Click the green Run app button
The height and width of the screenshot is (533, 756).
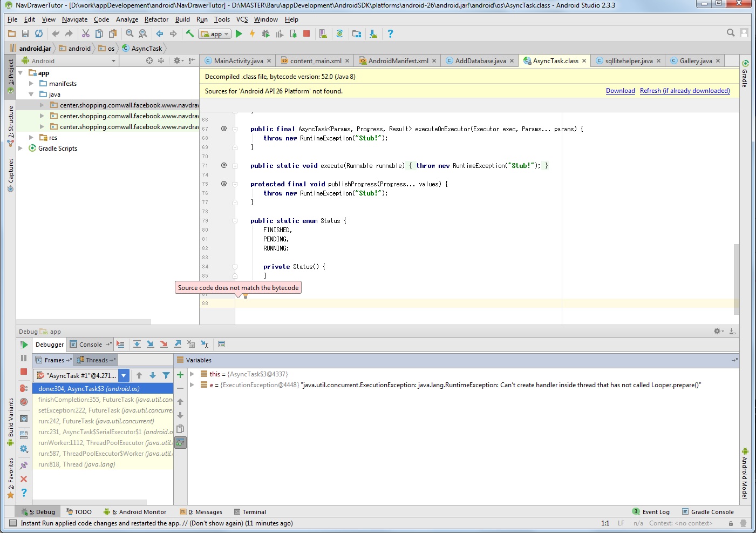click(239, 33)
